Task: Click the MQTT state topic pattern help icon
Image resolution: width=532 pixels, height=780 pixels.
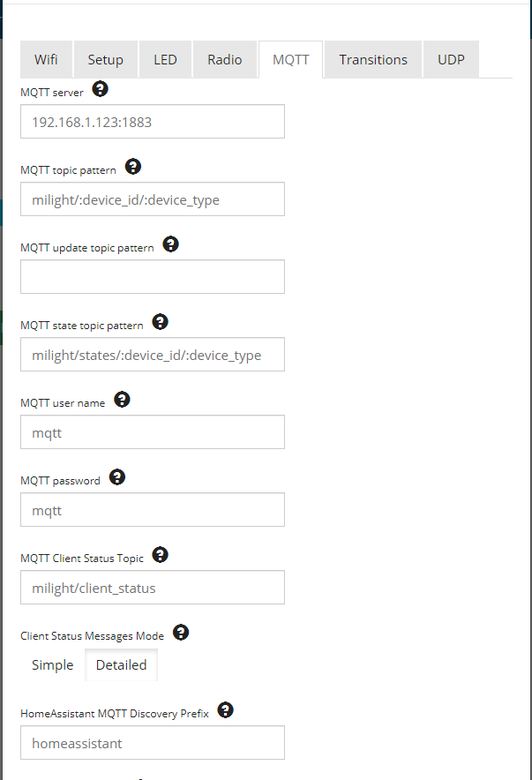Action: pyautogui.click(x=160, y=322)
